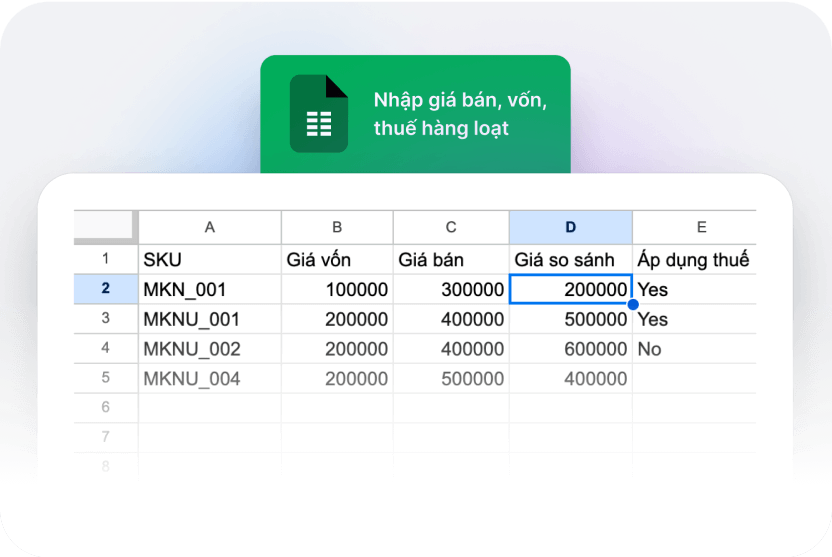Select the highlighted column D header
832x557 pixels.
570,228
